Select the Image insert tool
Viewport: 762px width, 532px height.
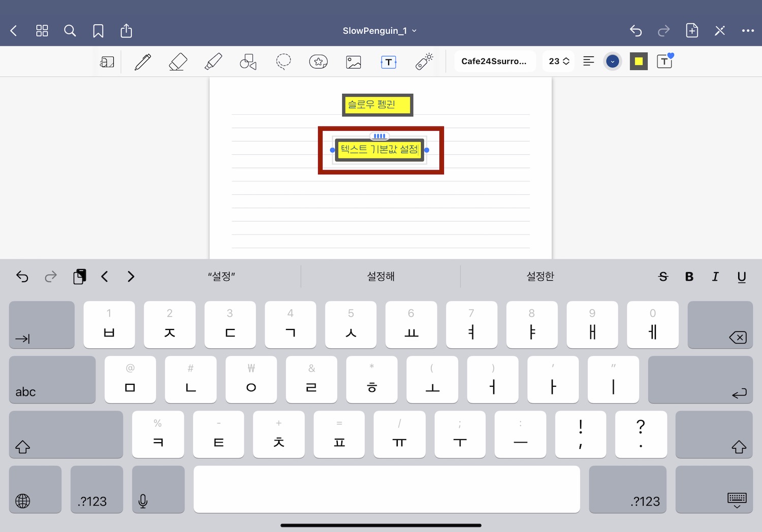[x=354, y=62]
